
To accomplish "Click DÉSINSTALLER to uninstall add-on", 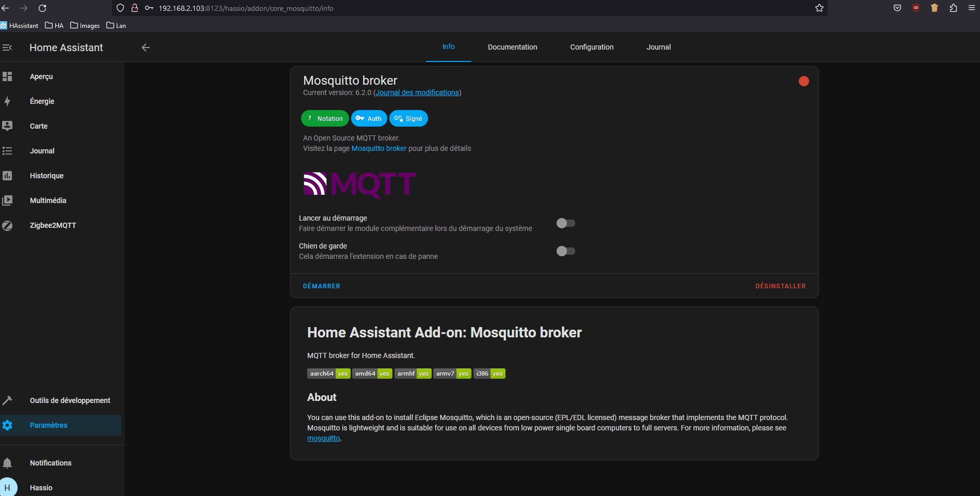I will click(x=780, y=286).
